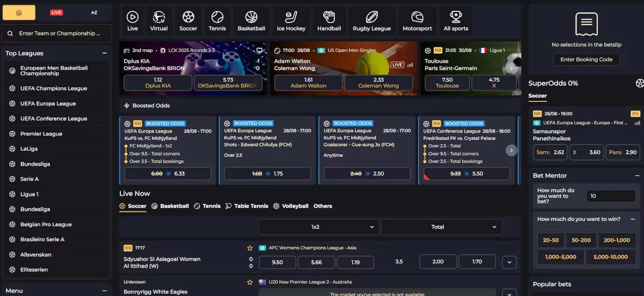Select the Soccer sport icon
Screen dimensions: 644x296
coord(188,21)
